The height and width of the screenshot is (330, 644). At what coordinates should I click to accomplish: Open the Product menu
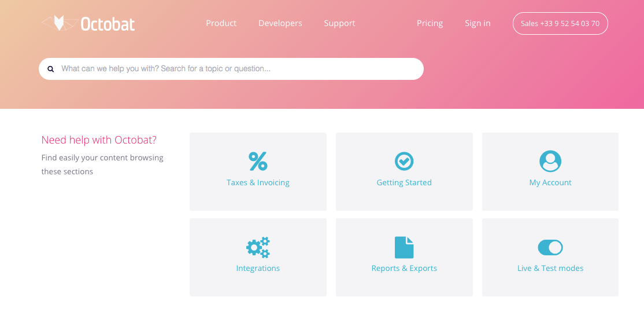tap(221, 23)
